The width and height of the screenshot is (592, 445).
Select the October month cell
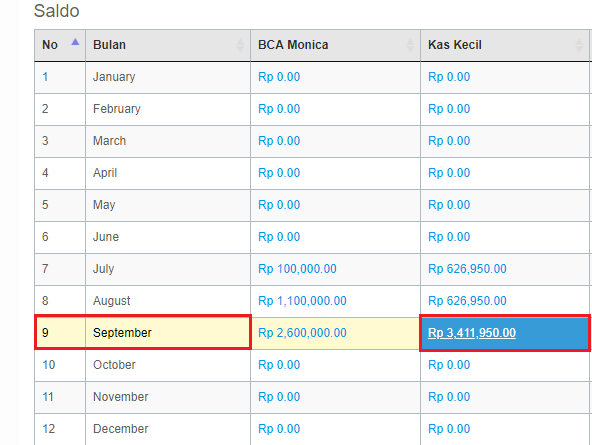coord(168,365)
